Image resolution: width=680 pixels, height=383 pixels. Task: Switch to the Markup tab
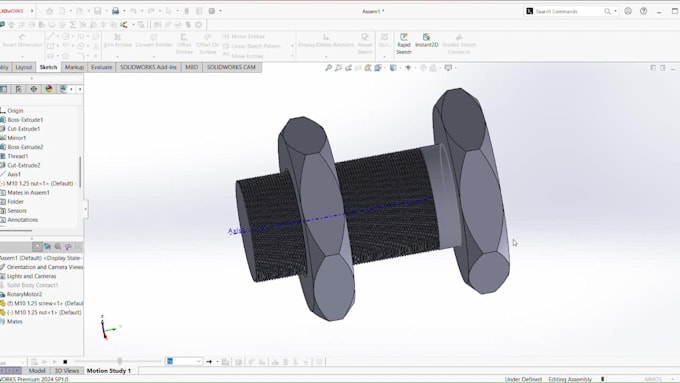[74, 67]
